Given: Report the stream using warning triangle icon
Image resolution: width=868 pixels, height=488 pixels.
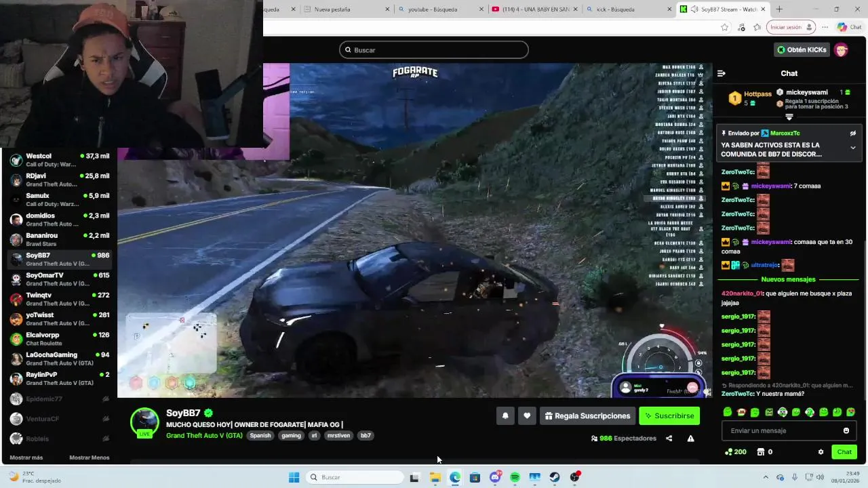Looking at the screenshot, I should 690,439.
